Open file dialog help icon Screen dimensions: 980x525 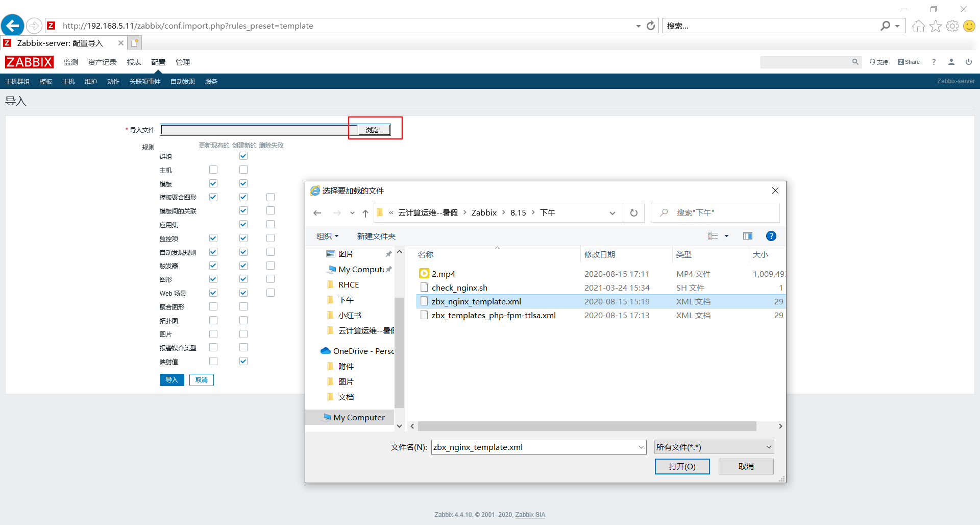click(x=771, y=236)
